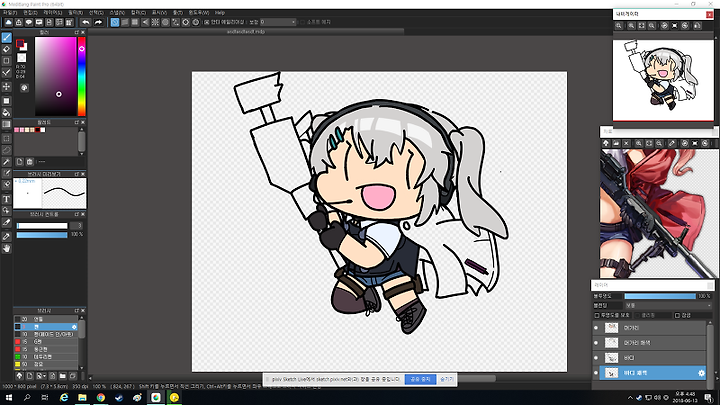This screenshot has width=720, height=405.
Task: Select the Magic Wand tool
Action: point(6,162)
